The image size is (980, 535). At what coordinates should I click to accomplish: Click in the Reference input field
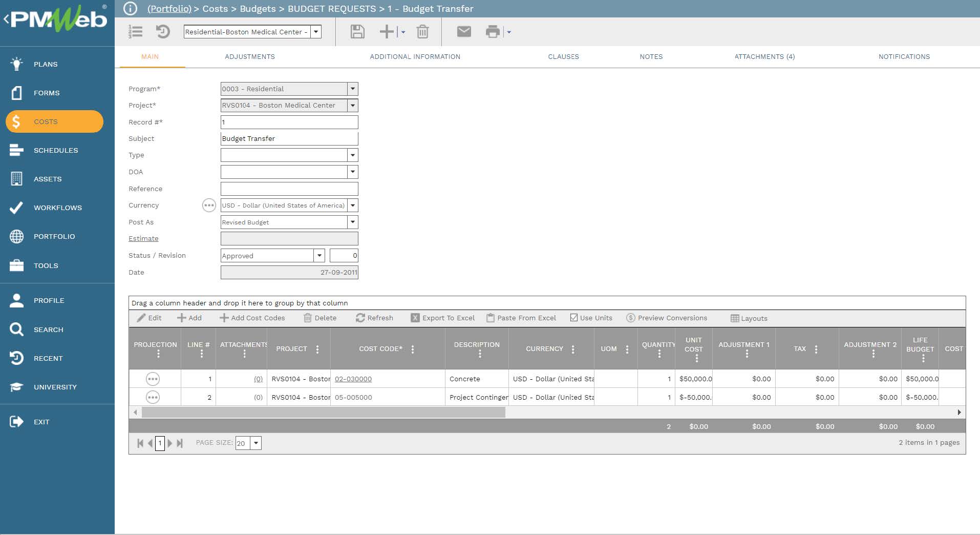click(x=289, y=189)
